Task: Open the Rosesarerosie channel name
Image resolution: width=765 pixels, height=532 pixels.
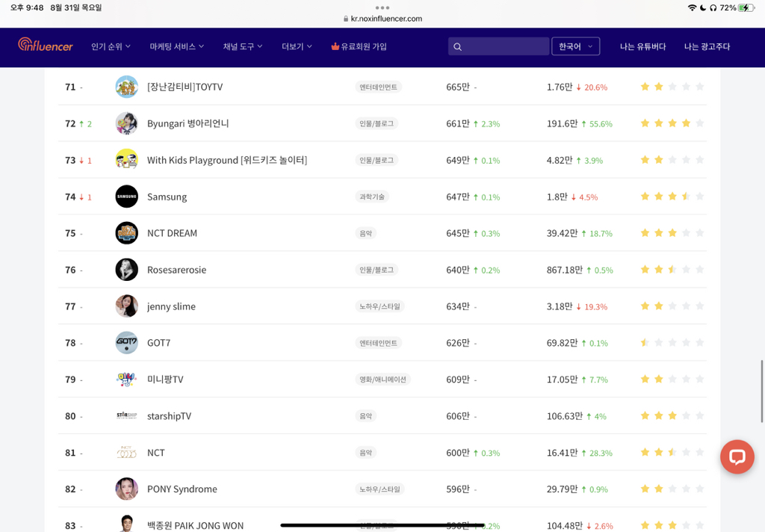Action: pos(176,270)
